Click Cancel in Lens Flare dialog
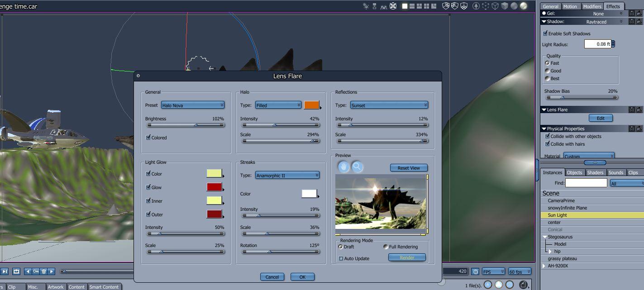 pyautogui.click(x=272, y=277)
